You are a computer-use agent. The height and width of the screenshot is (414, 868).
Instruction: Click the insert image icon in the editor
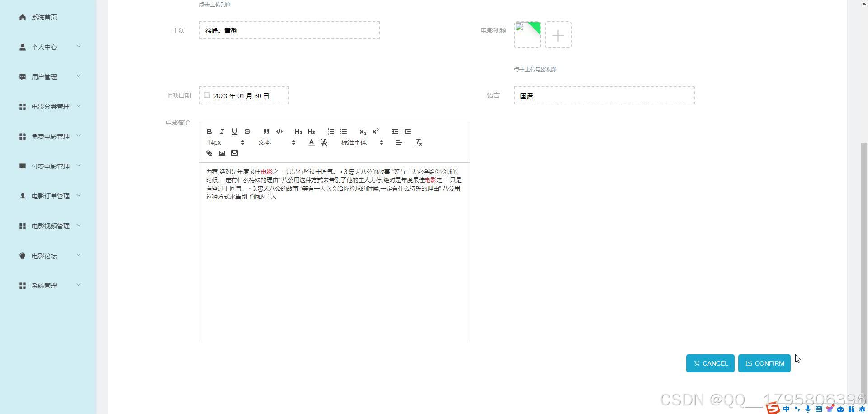[222, 153]
